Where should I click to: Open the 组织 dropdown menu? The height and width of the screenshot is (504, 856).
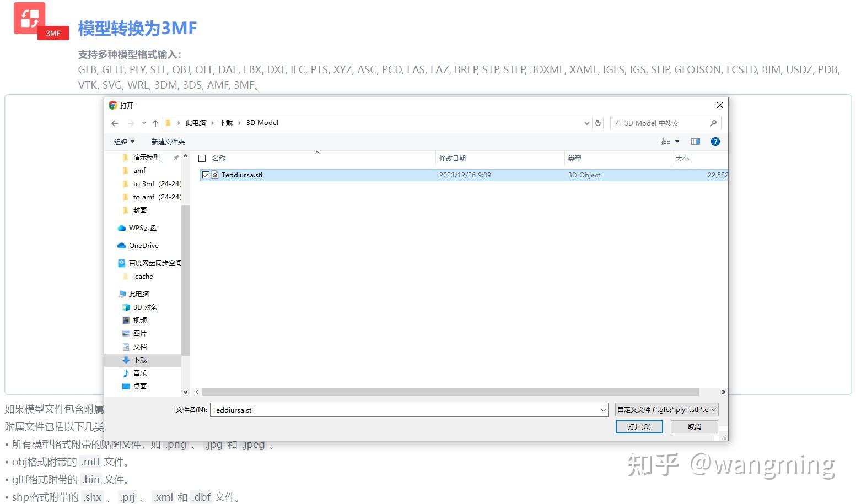tap(124, 142)
